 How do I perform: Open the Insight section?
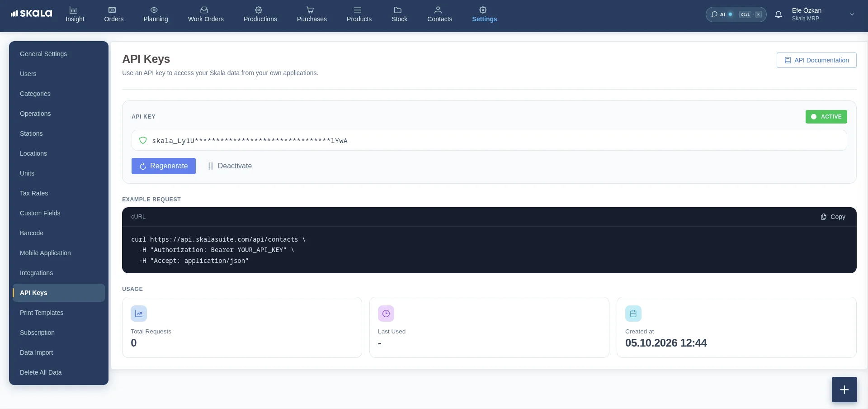[x=75, y=14]
